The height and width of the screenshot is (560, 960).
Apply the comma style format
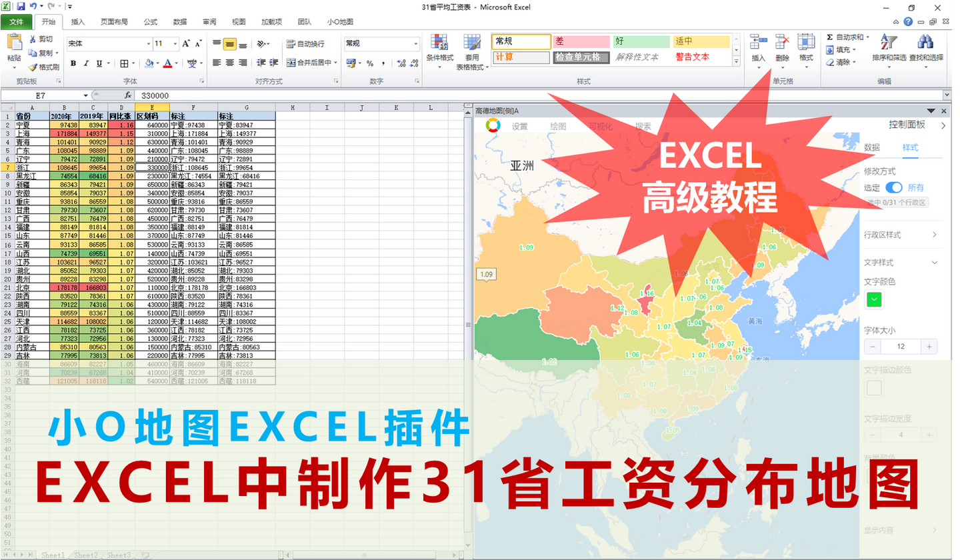click(x=384, y=63)
